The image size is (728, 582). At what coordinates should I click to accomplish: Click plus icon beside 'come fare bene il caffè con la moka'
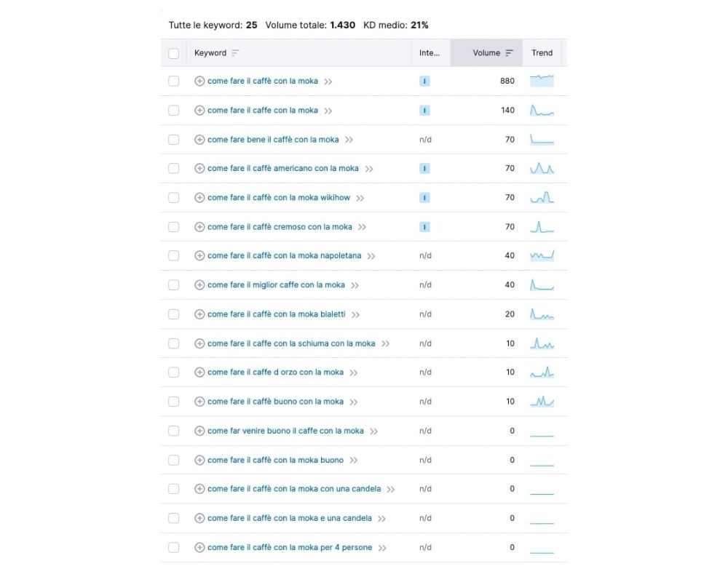tap(199, 140)
